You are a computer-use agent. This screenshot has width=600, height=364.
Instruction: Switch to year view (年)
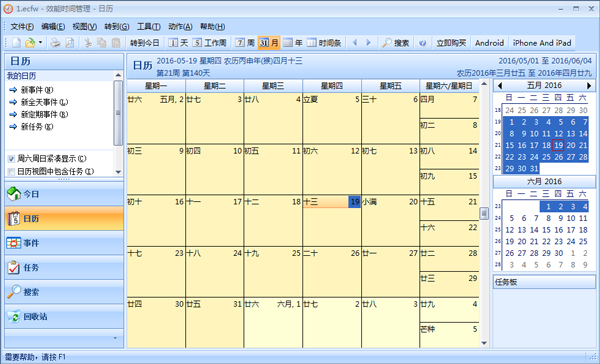pos(293,43)
